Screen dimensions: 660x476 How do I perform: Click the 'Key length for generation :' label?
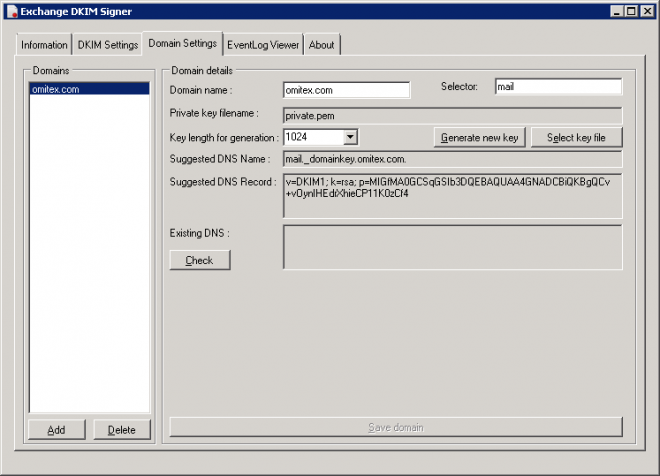click(x=224, y=138)
